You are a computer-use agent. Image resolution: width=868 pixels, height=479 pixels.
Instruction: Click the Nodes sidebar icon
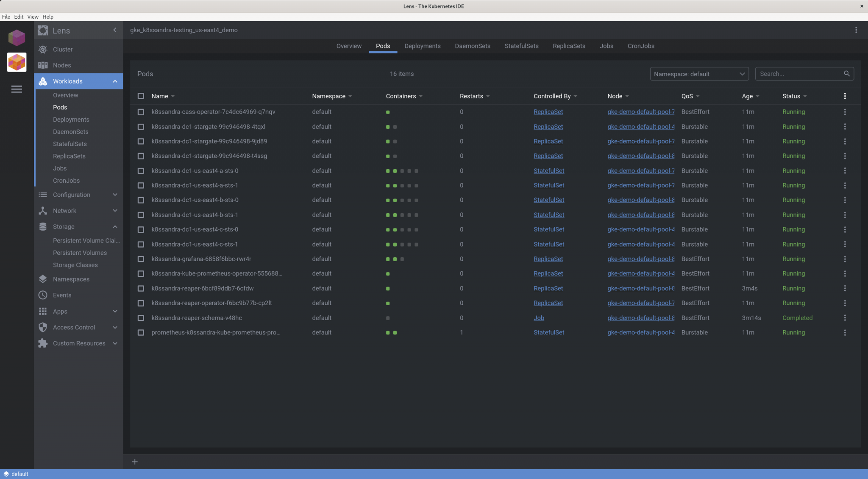point(43,65)
